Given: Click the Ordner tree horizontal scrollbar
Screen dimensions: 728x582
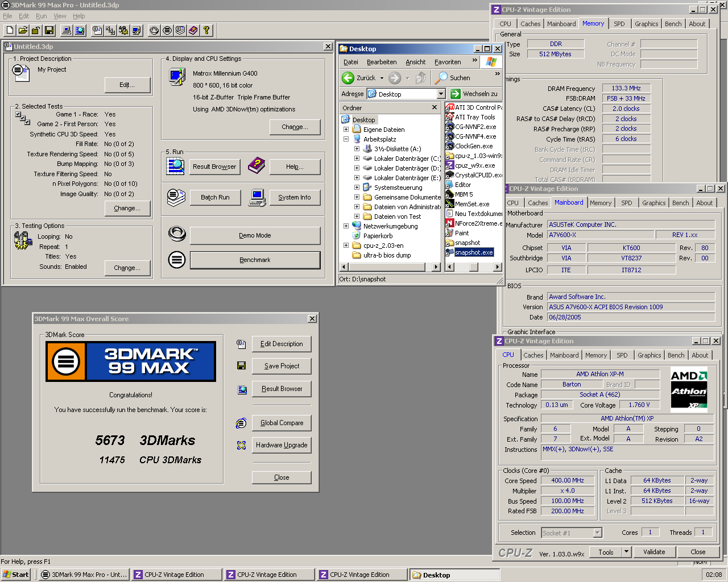Looking at the screenshot, I should coord(390,267).
